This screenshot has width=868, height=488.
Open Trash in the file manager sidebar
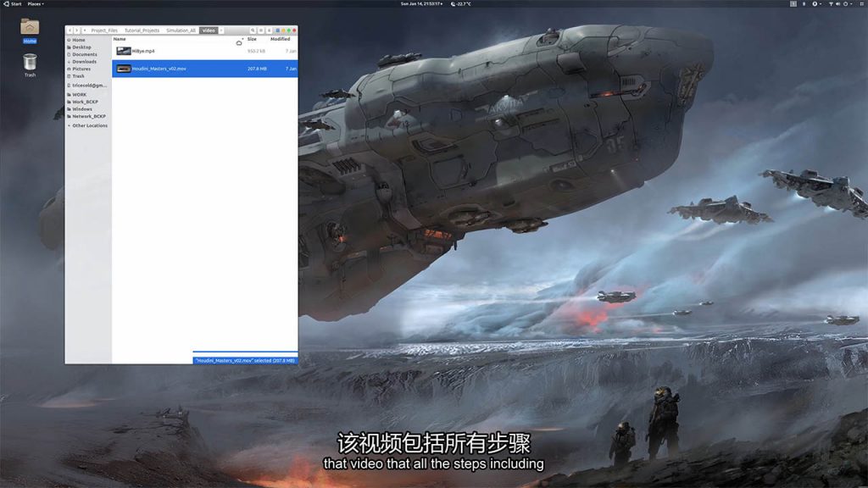click(x=75, y=75)
